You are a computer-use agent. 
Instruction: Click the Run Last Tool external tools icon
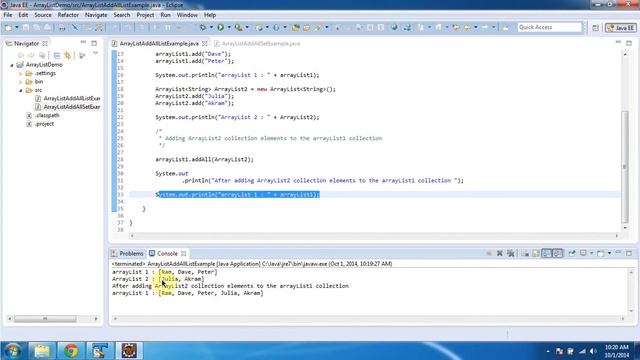(x=238, y=27)
